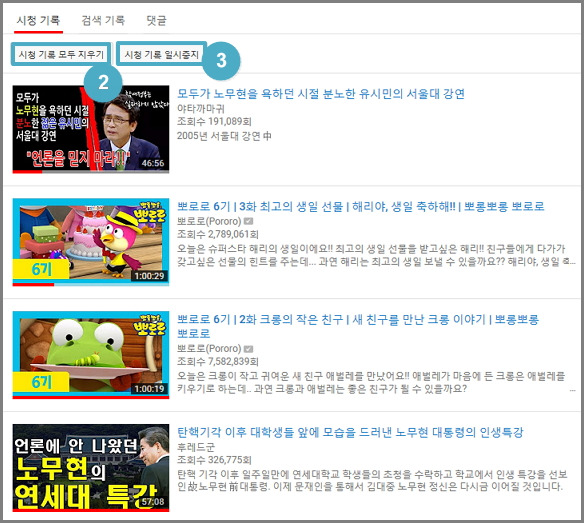
Task: Open thumbnail of 유시민 서울대 강연 video
Action: (91, 129)
